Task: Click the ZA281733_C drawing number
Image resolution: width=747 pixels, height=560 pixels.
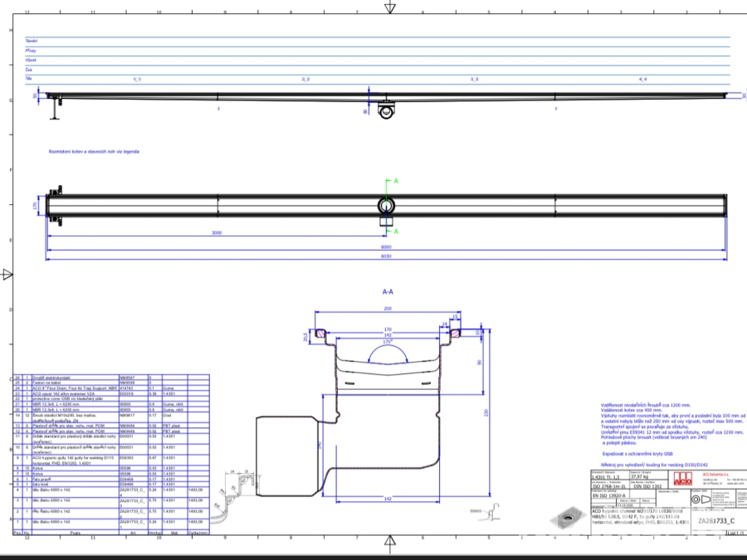Action: [x=715, y=520]
